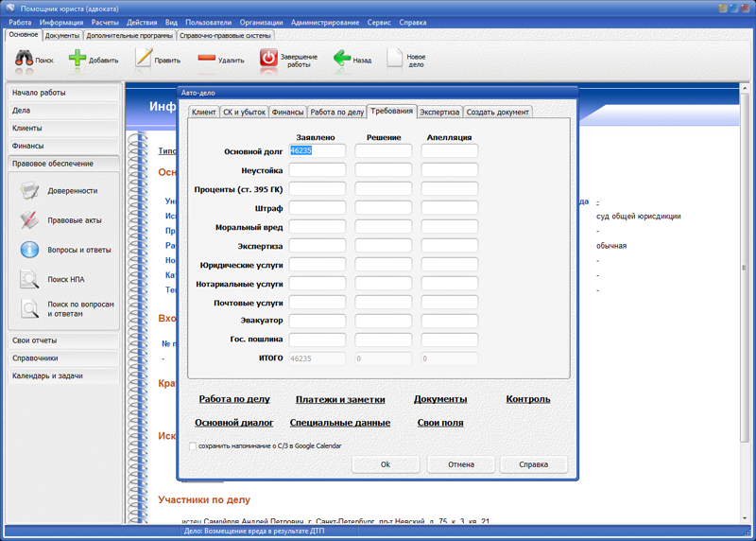The image size is (756, 541).
Task: Switch to the Экспертиза tab
Action: click(x=439, y=112)
